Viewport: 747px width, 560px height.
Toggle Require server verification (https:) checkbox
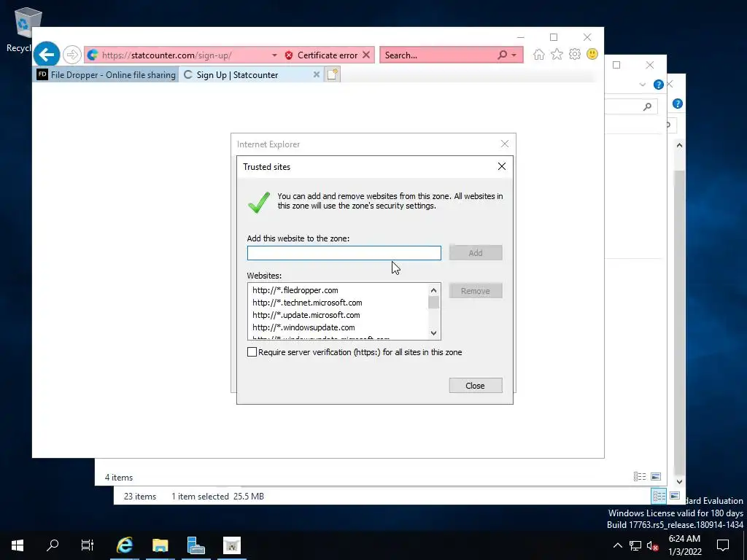pos(252,352)
